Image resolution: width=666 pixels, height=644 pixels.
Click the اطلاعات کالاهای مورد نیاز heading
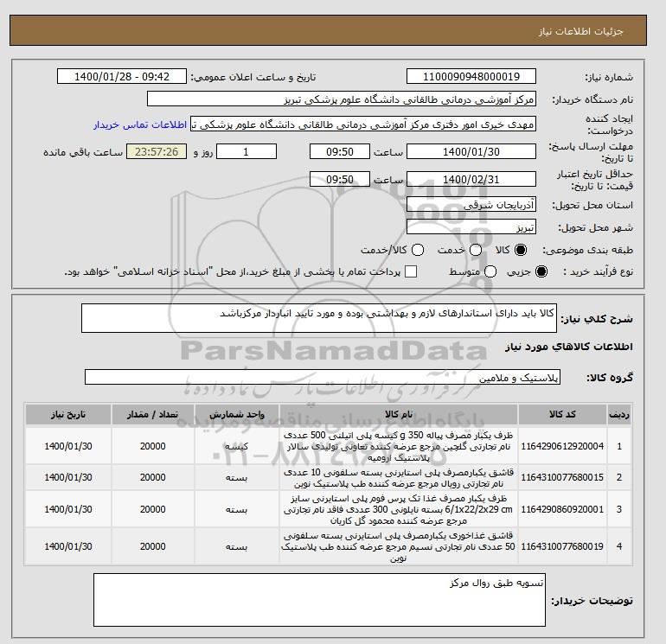tap(569, 347)
